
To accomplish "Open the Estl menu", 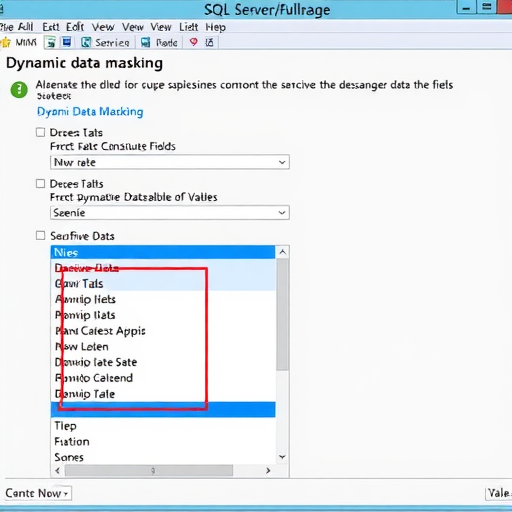I will click(x=51, y=27).
